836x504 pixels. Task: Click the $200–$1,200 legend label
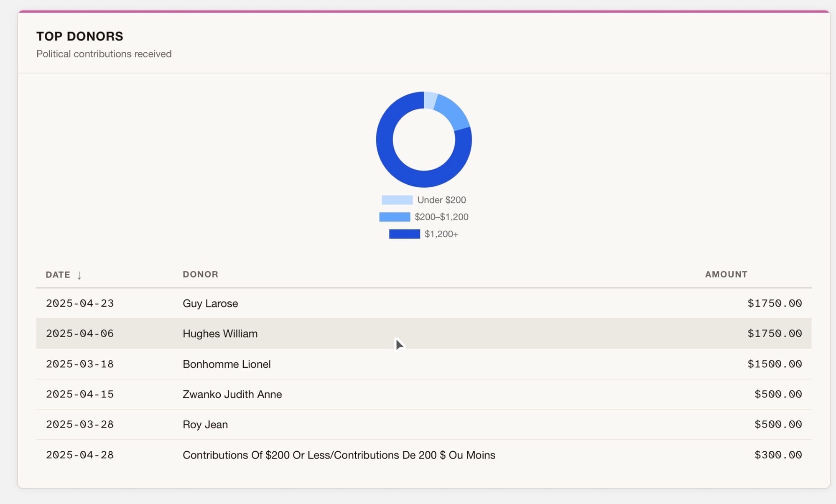[441, 217]
